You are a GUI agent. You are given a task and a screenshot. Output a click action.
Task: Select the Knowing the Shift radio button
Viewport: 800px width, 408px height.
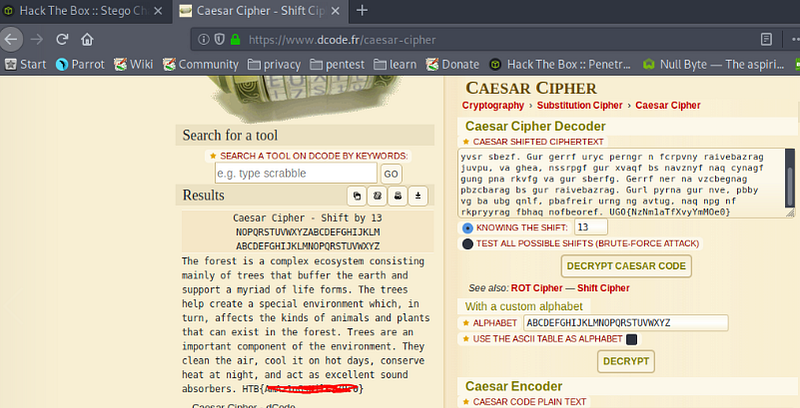click(x=467, y=228)
